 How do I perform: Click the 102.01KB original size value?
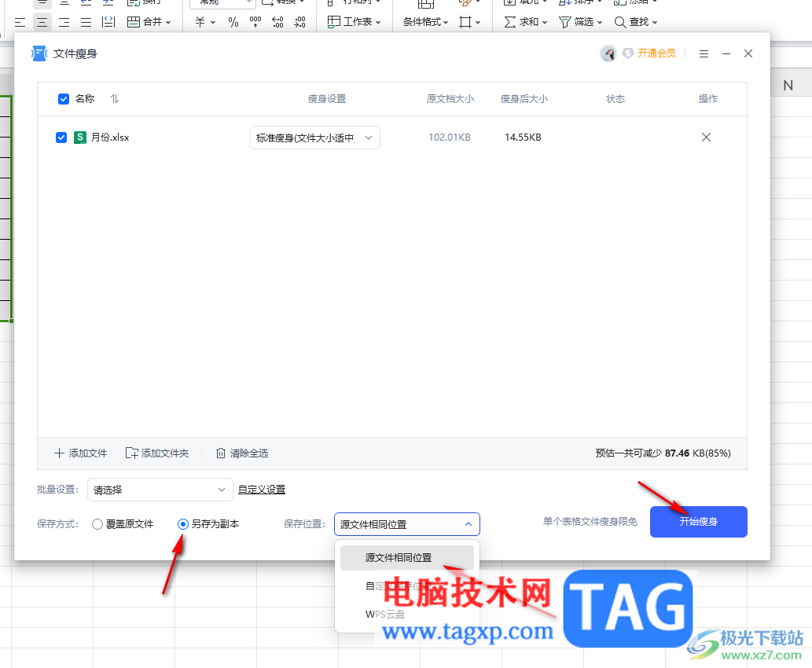tap(450, 138)
